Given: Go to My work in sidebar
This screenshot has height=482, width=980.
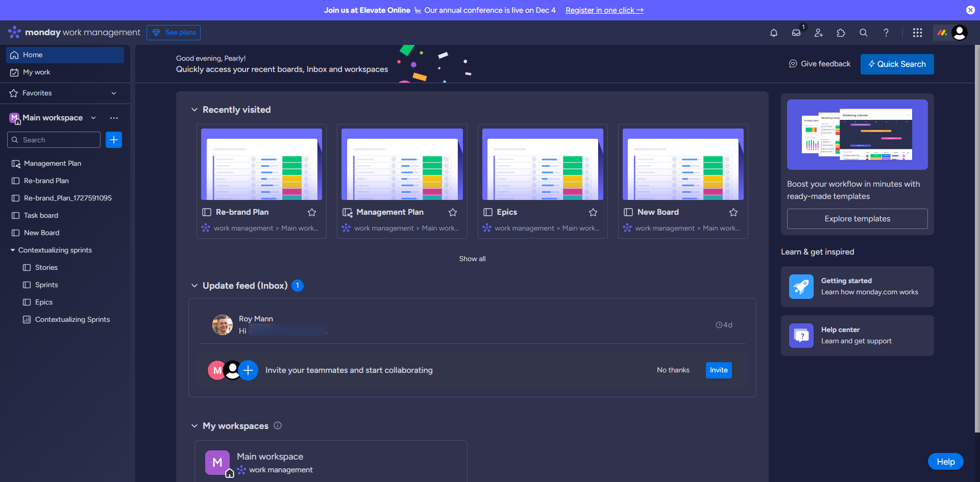Looking at the screenshot, I should 36,72.
